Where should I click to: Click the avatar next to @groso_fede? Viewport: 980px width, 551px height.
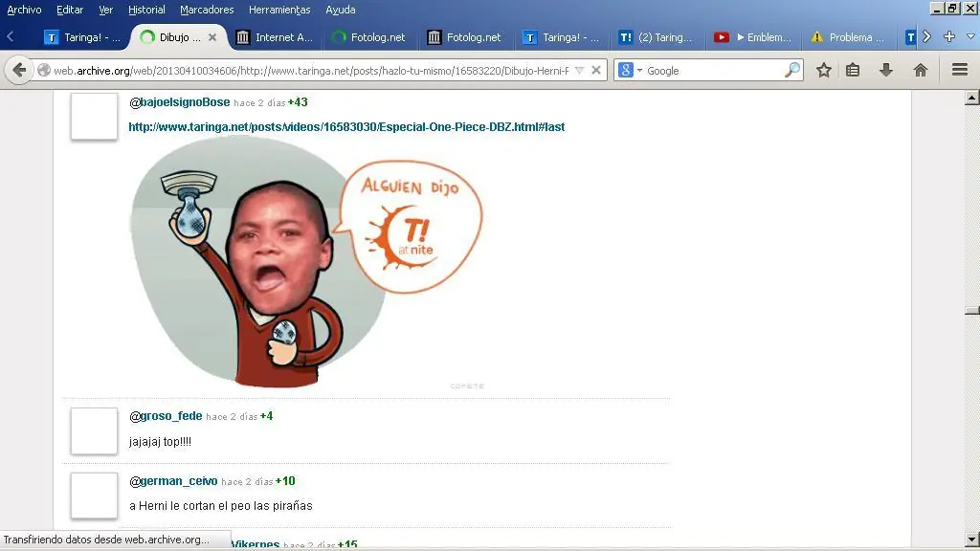tap(94, 431)
